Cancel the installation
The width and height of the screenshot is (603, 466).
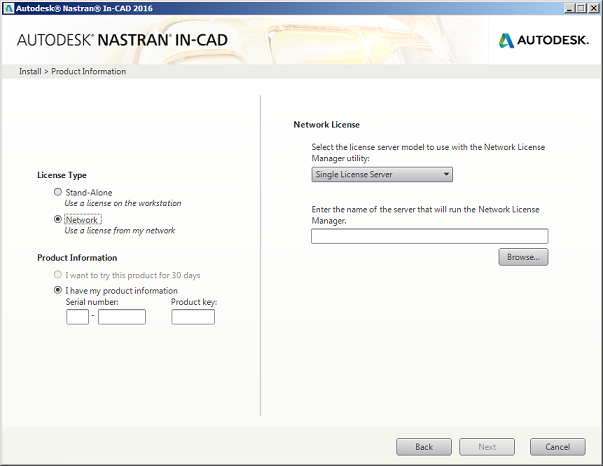tap(558, 447)
